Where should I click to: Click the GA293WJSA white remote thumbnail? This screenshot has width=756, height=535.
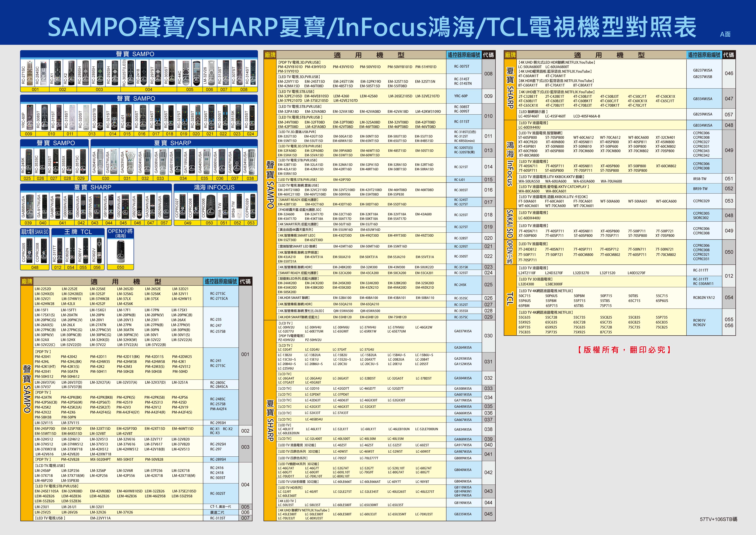point(130,161)
